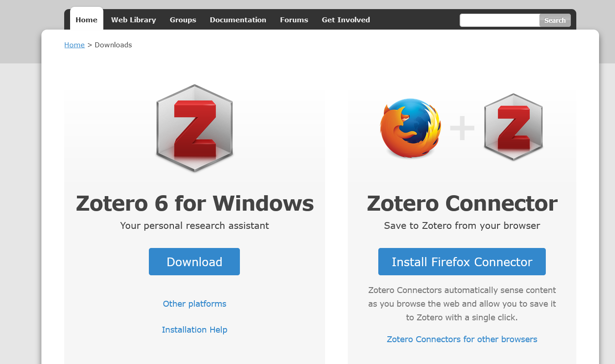Click the Zotero 6 for Windows heading

(195, 203)
